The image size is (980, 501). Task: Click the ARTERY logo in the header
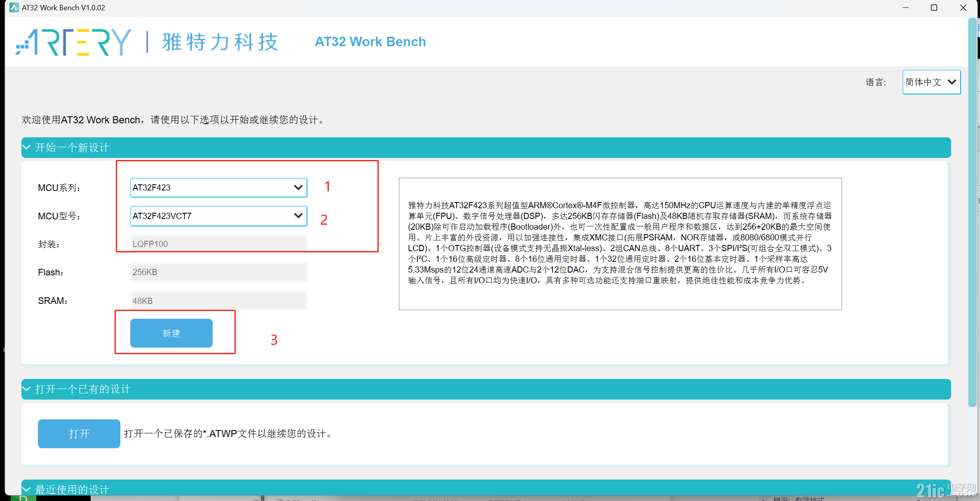pos(73,42)
